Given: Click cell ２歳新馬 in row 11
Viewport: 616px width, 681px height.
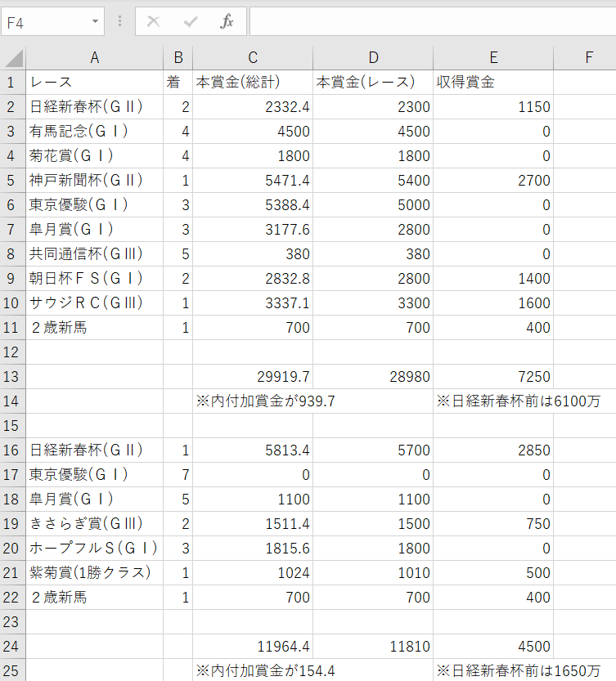Looking at the screenshot, I should click(94, 328).
